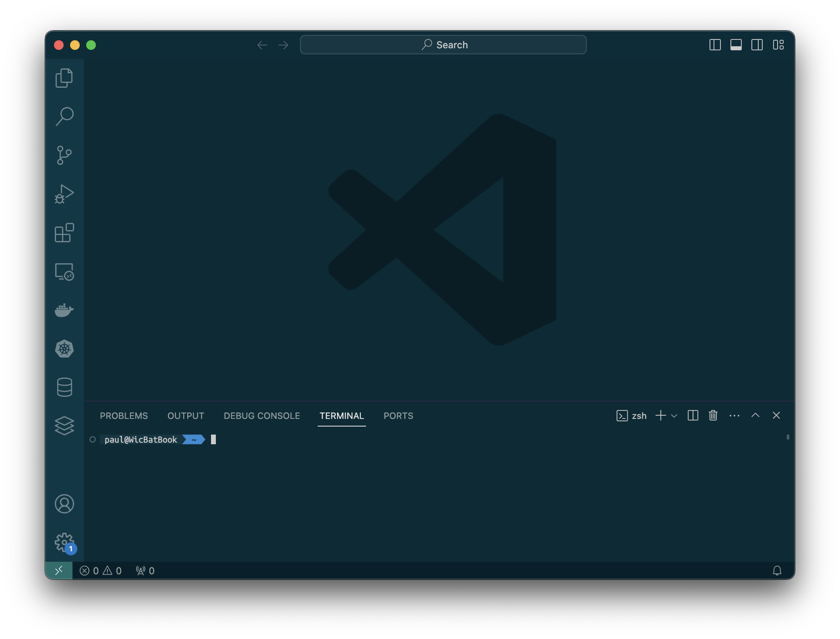Toggle the secondary side bar
This screenshot has width=840, height=639.
coord(757,45)
